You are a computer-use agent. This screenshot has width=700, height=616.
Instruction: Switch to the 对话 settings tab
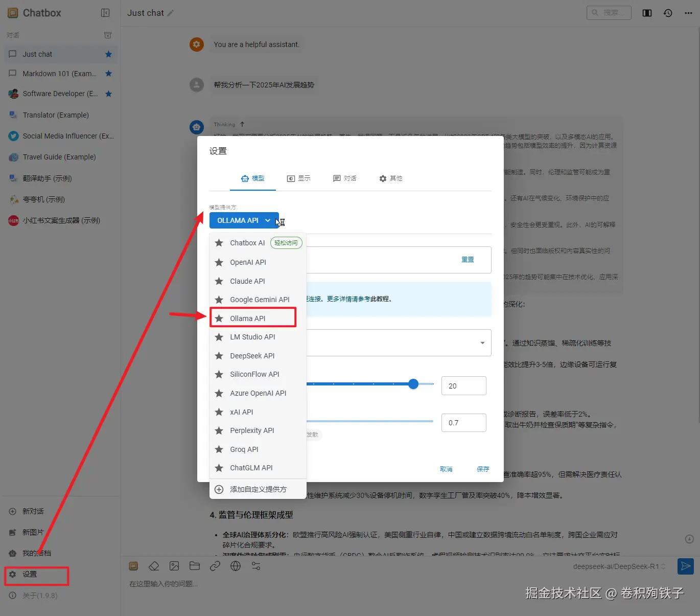(x=345, y=178)
